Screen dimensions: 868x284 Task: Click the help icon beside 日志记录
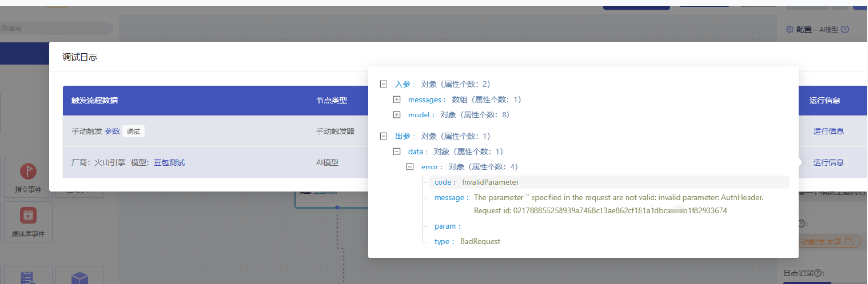pos(817,273)
